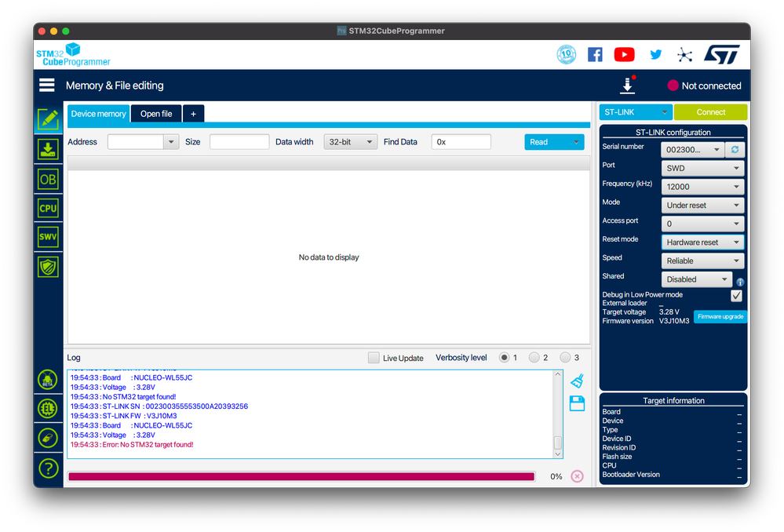Viewport: 784px width, 532px height.
Task: Open the Access port dropdown
Action: click(702, 224)
